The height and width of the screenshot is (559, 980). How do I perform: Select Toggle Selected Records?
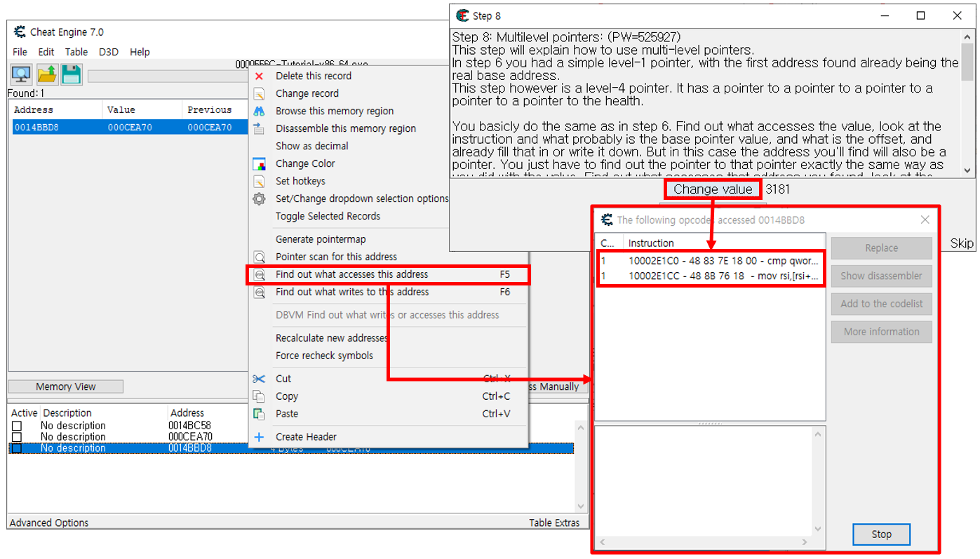(328, 217)
